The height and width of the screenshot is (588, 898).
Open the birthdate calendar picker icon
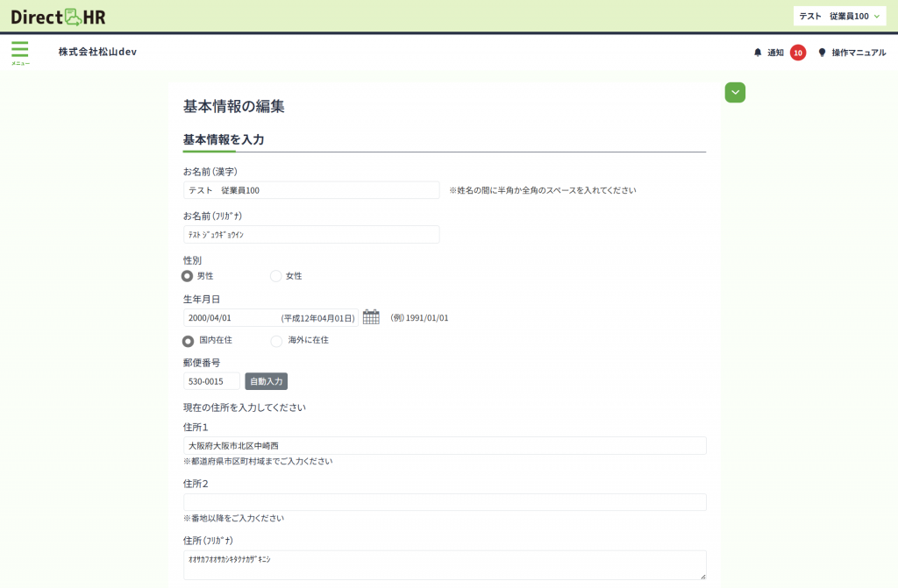(371, 317)
